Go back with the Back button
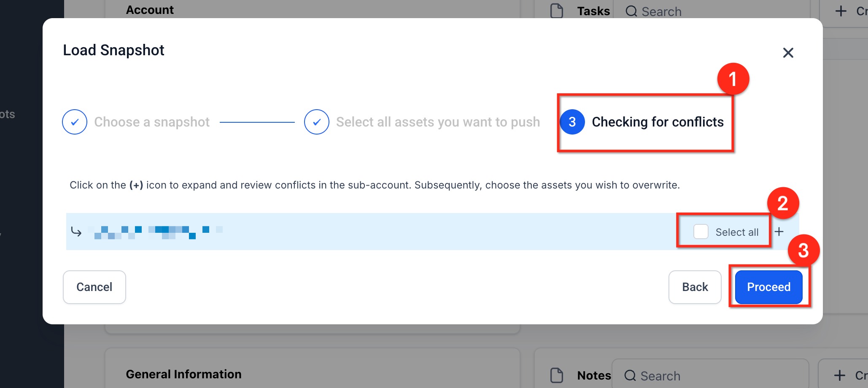 [695, 287]
